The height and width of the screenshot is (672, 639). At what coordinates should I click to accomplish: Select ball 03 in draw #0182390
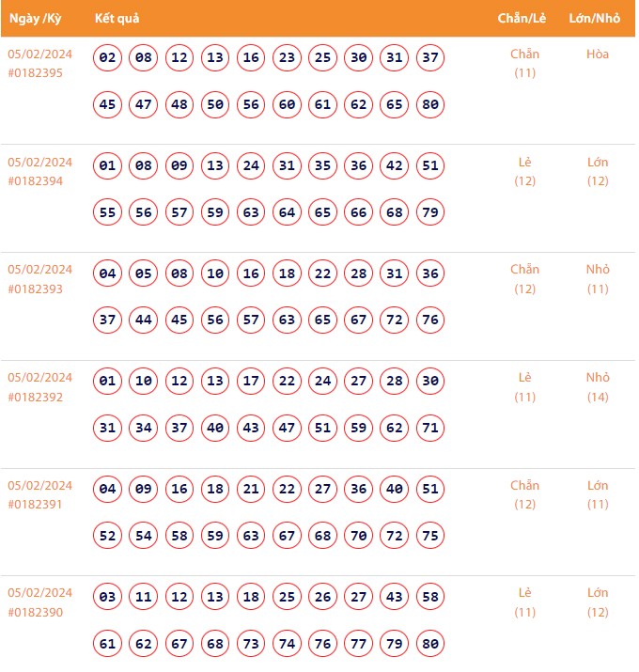(x=108, y=597)
